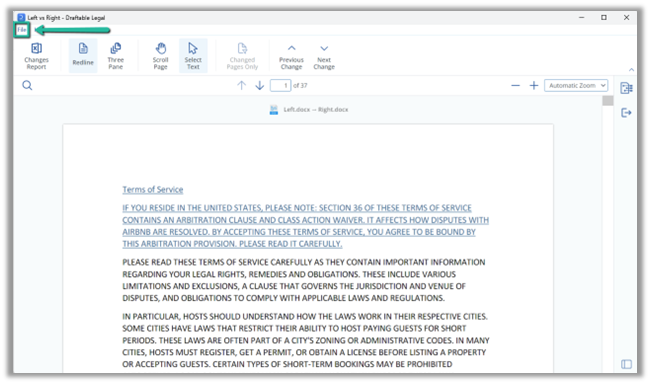650x384 pixels.
Task: Toggle Changed Pages Only
Action: pos(242,56)
